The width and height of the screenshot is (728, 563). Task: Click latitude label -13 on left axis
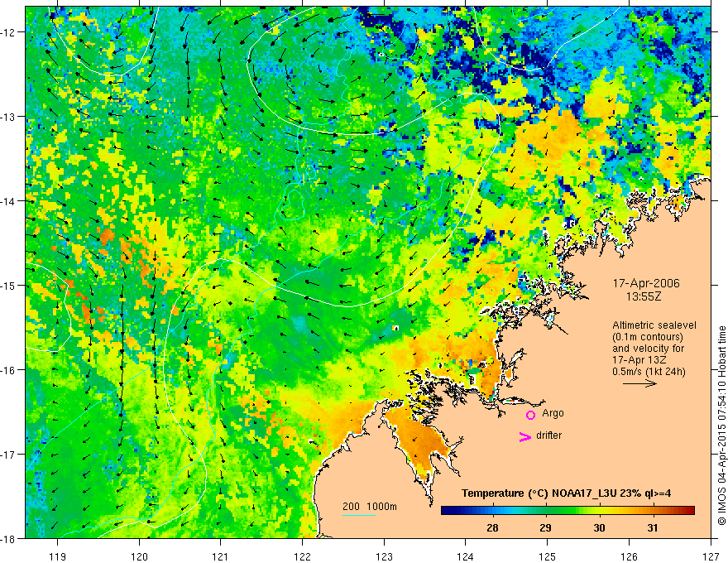click(8, 117)
